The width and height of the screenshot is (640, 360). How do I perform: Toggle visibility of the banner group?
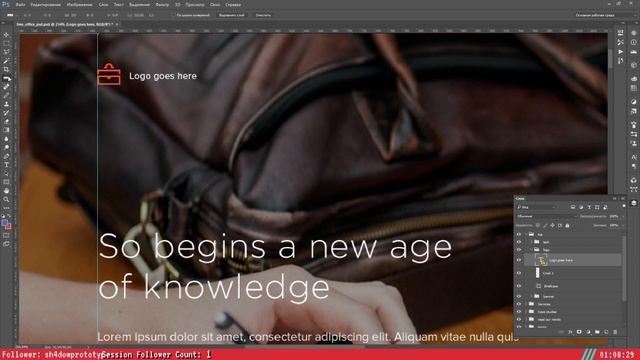(519, 296)
